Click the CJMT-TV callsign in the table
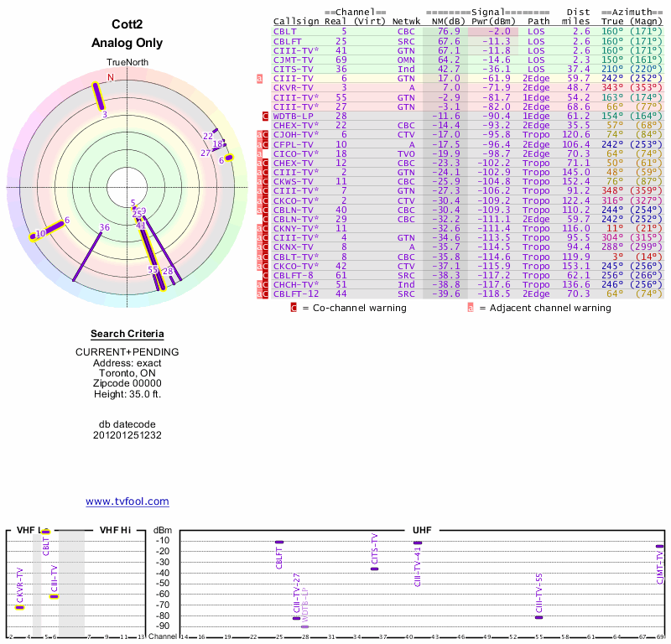The width and height of the screenshot is (671, 644). tap(293, 60)
